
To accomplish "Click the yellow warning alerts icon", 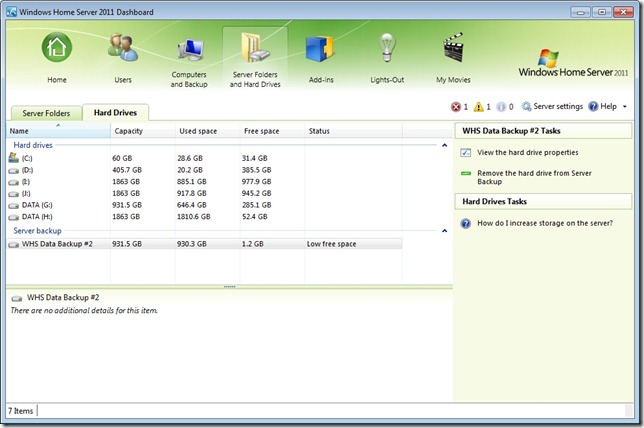I will pyautogui.click(x=481, y=106).
